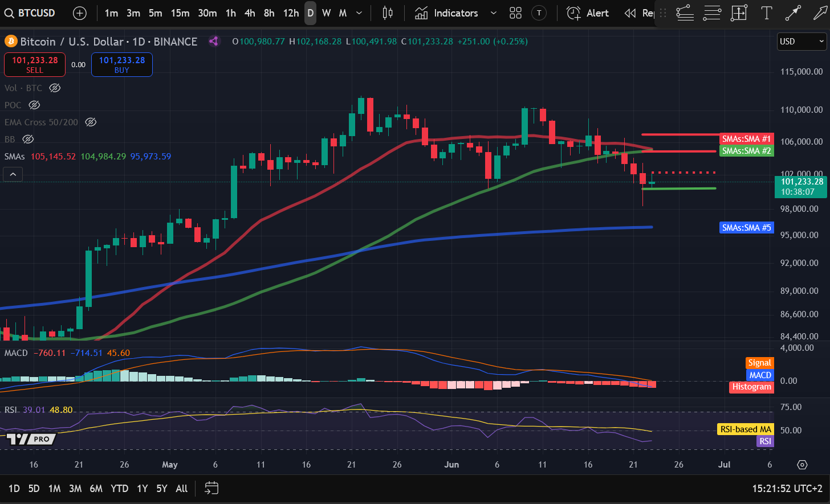Select the price range measure tool
The height and width of the screenshot is (504, 830).
(x=739, y=13)
